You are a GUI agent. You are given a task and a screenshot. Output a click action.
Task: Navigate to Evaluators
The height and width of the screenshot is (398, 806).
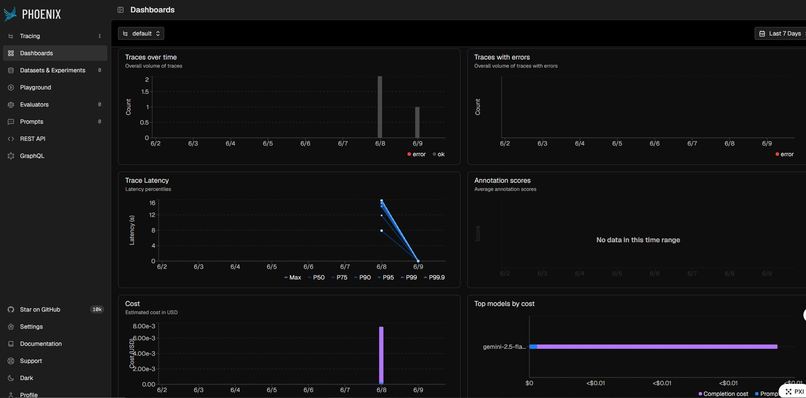click(55, 104)
